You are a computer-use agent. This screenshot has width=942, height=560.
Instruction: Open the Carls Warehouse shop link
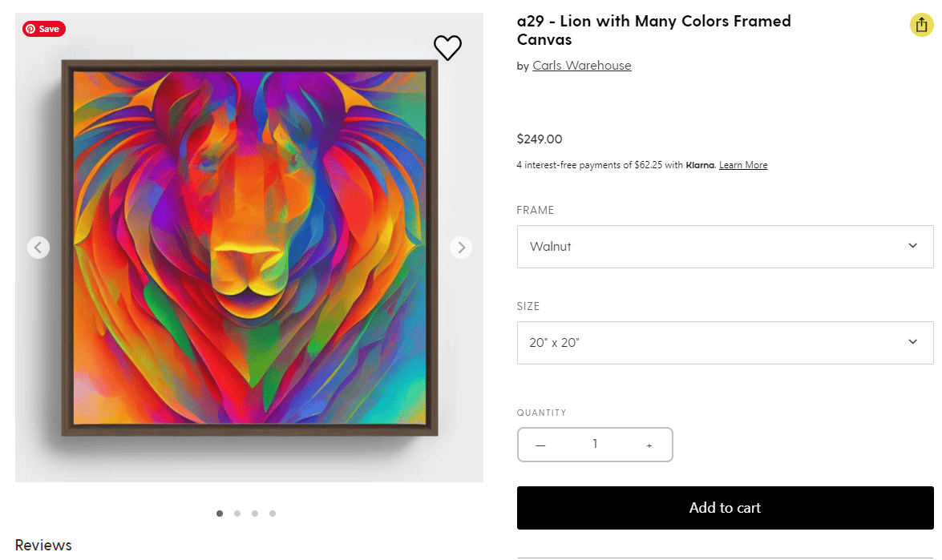[581, 66]
